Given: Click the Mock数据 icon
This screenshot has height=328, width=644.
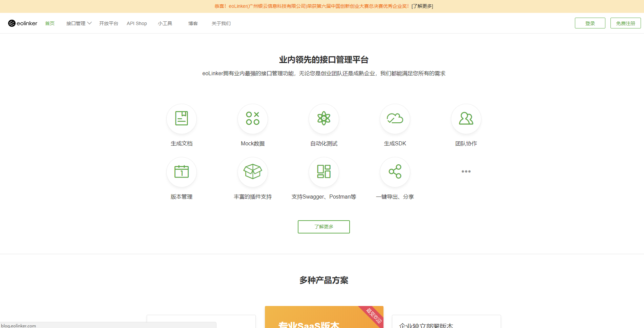Looking at the screenshot, I should pos(253,119).
